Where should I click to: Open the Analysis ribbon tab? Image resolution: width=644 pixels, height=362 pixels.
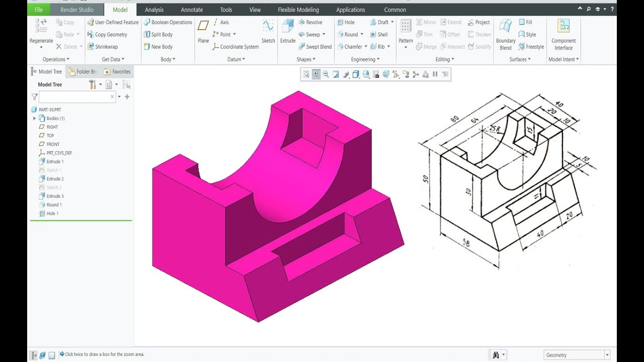click(154, 10)
